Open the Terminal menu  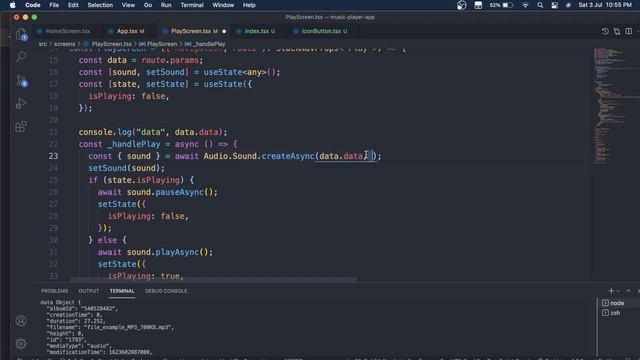[x=192, y=5]
